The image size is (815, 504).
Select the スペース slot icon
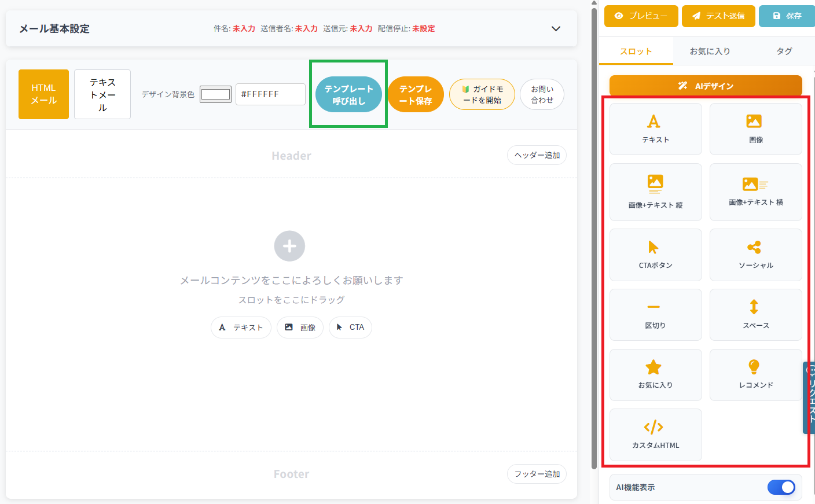click(x=755, y=314)
